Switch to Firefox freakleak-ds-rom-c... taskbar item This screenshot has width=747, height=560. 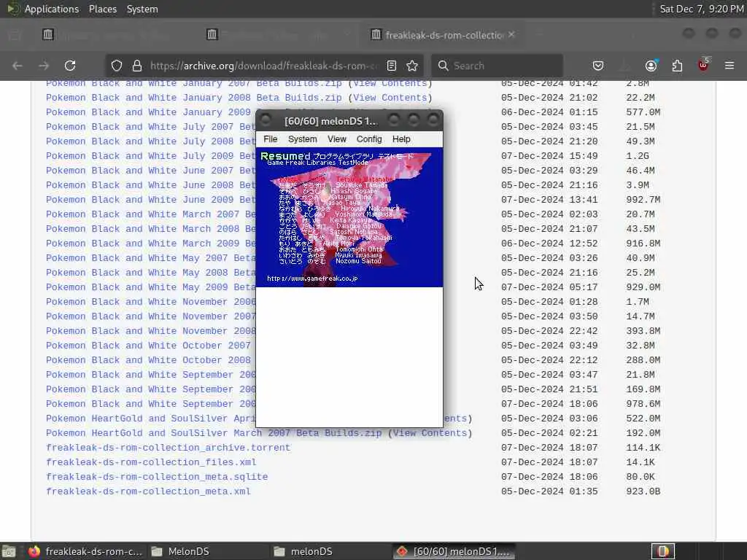point(85,551)
